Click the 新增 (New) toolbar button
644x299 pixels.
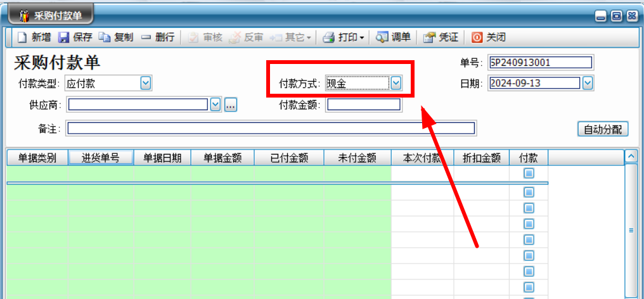click(x=34, y=37)
